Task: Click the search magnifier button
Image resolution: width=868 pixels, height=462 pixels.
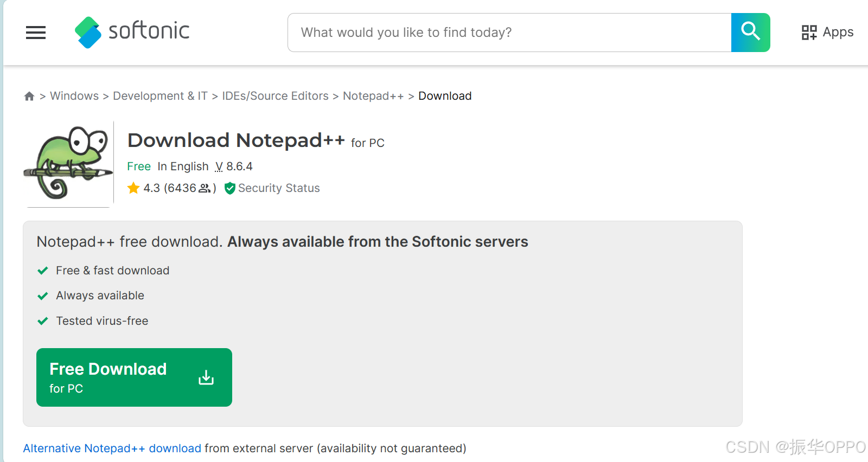Action: click(x=750, y=33)
